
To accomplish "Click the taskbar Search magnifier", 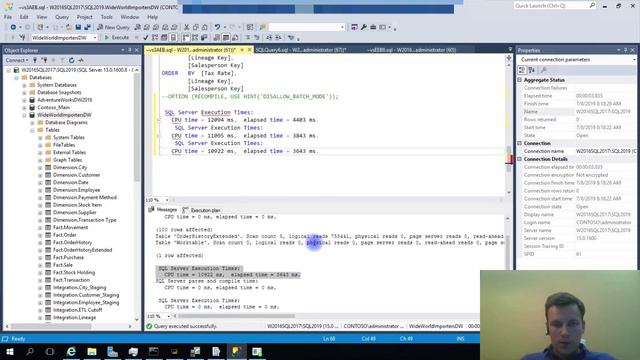I will pyautogui.click(x=30, y=351).
